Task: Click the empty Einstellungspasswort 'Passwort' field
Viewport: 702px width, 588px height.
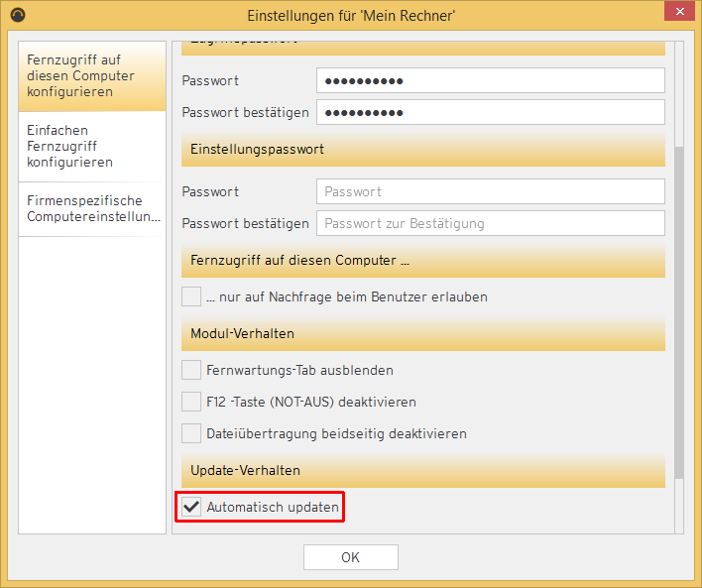Action: [x=490, y=191]
